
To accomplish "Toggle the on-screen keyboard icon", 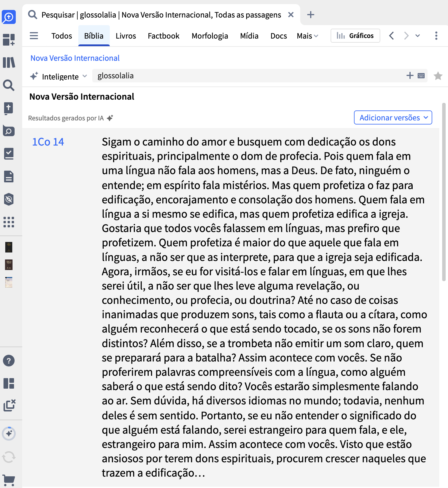I will click(x=421, y=76).
